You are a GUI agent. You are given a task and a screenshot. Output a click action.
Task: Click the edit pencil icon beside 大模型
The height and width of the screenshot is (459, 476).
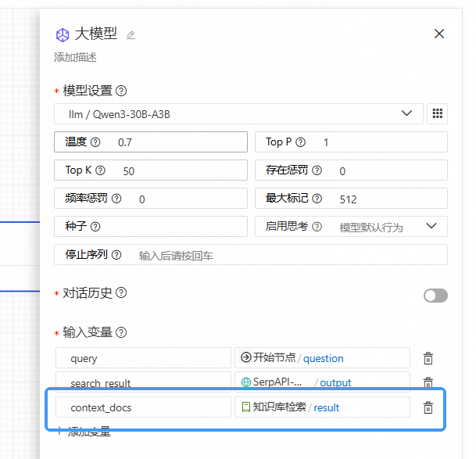coord(131,35)
